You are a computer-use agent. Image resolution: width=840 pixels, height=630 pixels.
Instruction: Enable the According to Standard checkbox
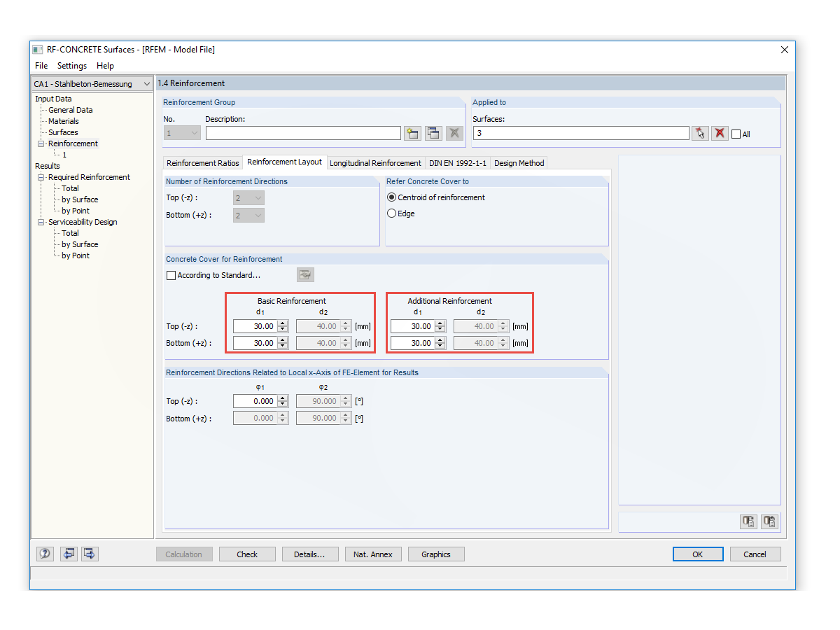click(171, 275)
